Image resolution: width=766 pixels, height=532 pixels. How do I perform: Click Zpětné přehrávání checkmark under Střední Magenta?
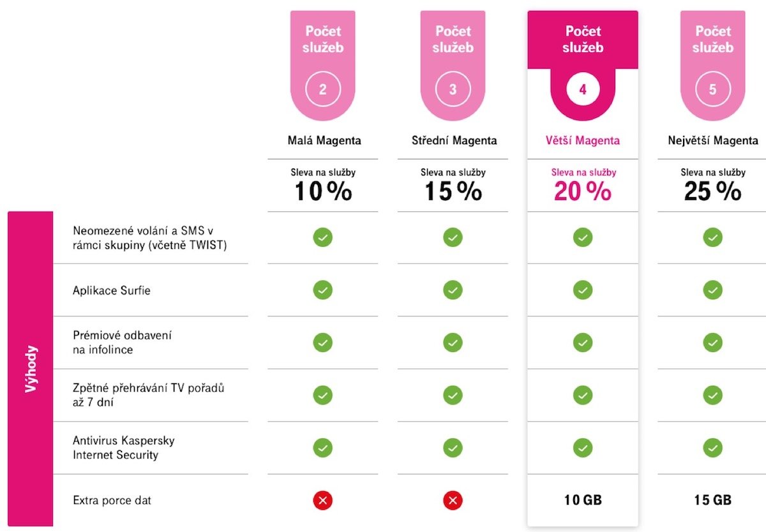pyautogui.click(x=453, y=395)
